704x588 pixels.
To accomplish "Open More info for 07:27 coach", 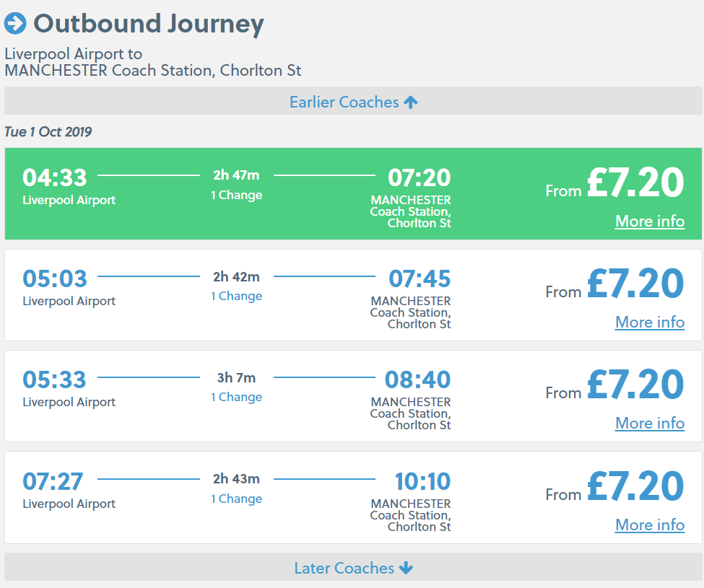I will (649, 525).
